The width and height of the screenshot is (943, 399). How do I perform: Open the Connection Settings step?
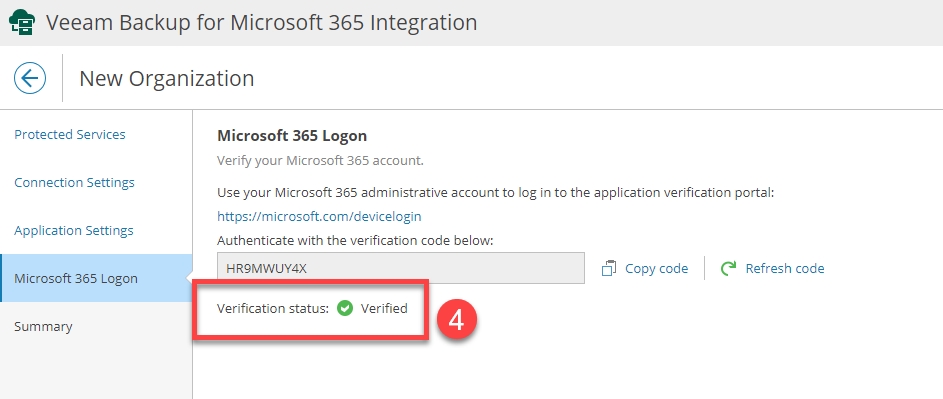(x=75, y=182)
